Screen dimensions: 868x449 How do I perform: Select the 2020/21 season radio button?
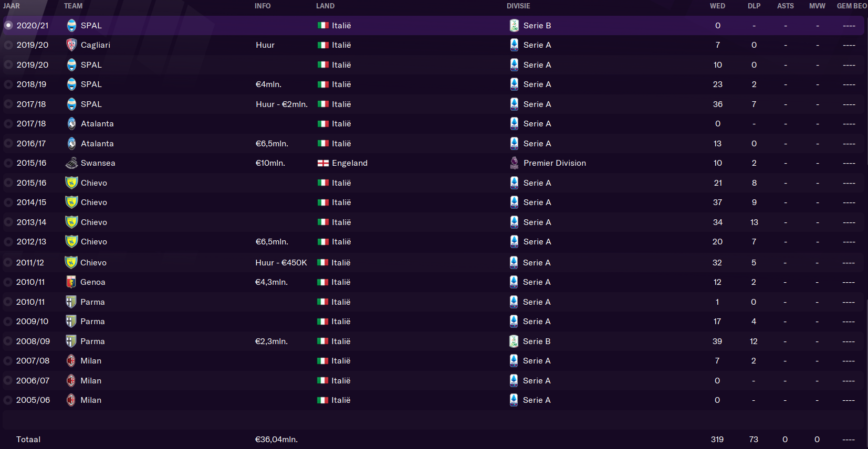tap(8, 25)
